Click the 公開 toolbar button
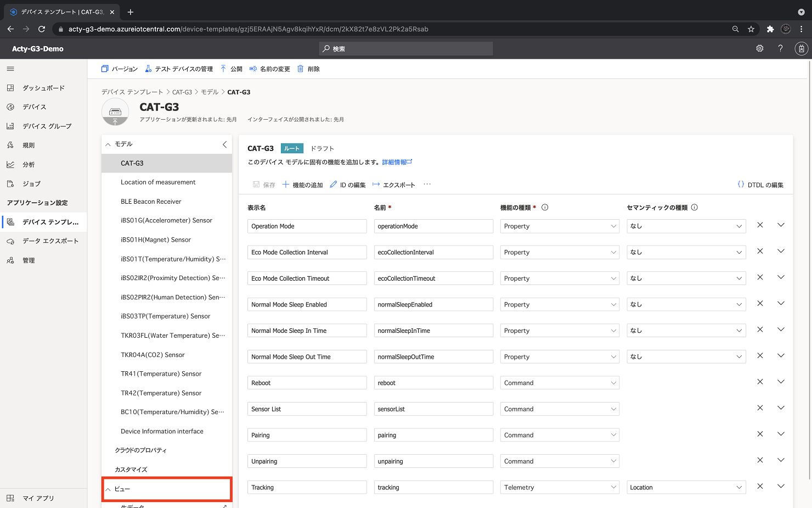812x508 pixels. point(231,69)
